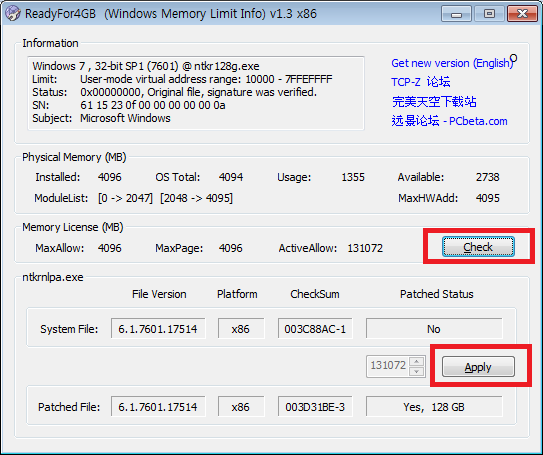Screen dimensions: 543x455
Task: Click the Patched File status Yes, 128 GB
Action: [434, 407]
